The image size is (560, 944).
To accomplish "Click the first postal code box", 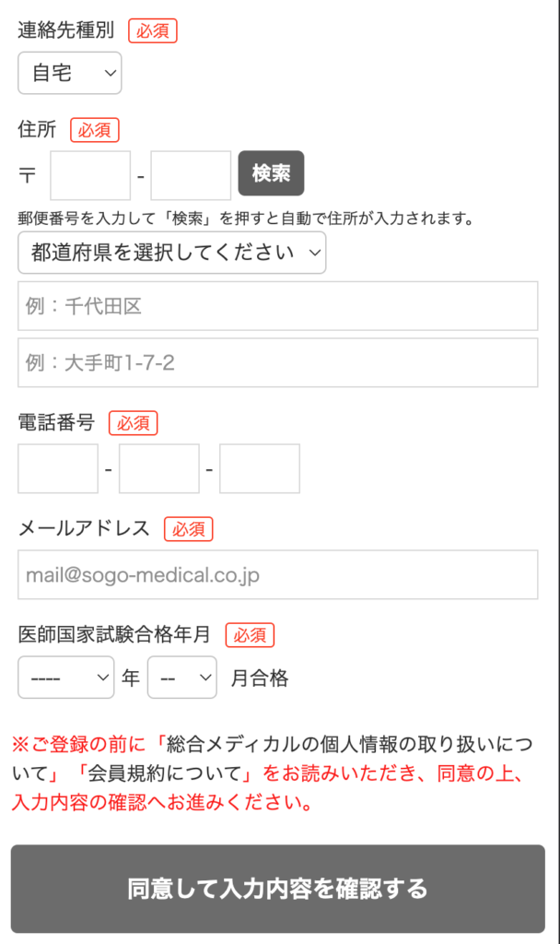I will [90, 175].
